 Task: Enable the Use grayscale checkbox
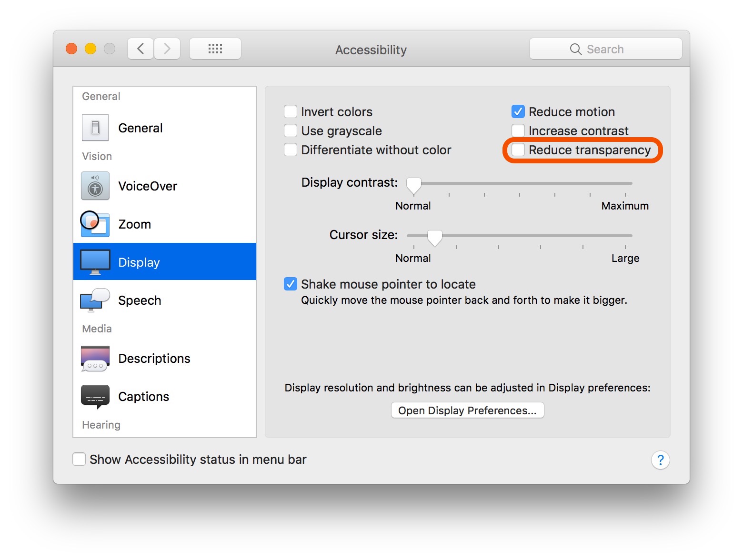pos(291,131)
